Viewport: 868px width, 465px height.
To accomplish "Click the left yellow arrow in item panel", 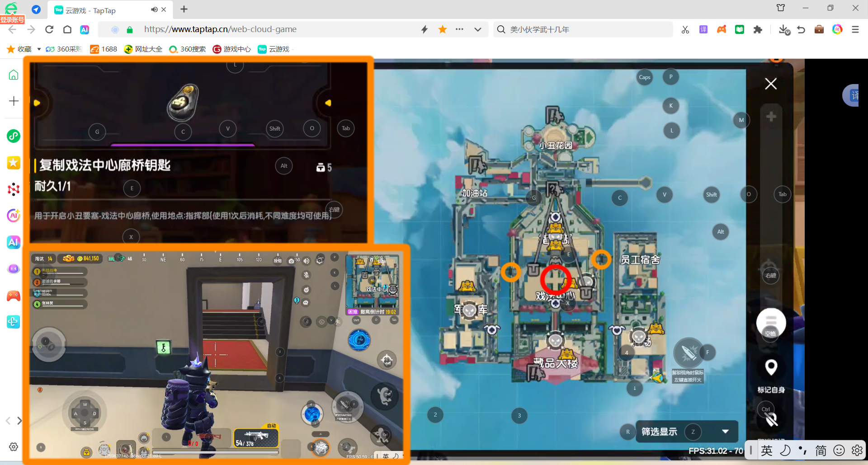I will pyautogui.click(x=37, y=103).
